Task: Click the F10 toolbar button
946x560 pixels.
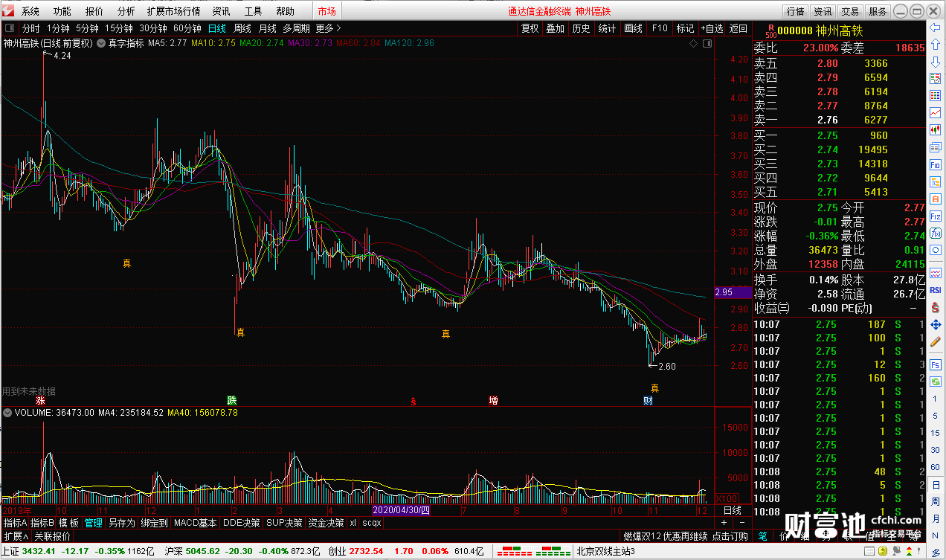Action: (x=660, y=28)
